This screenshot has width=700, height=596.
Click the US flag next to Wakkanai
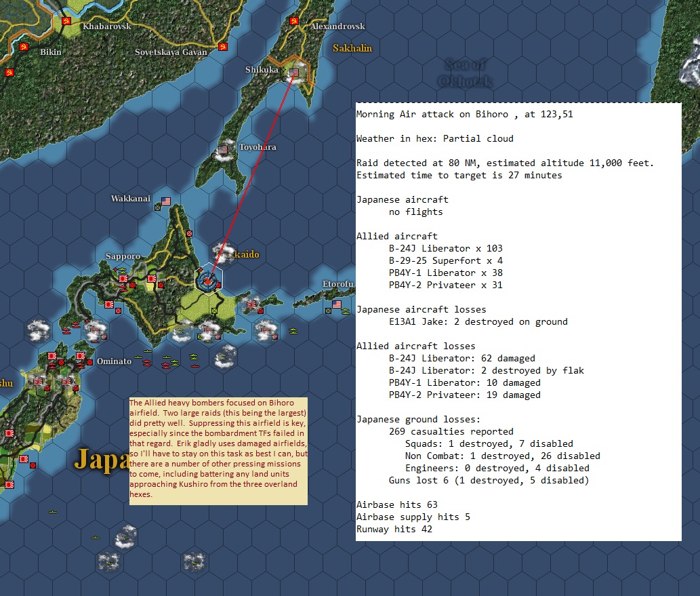pos(166,201)
